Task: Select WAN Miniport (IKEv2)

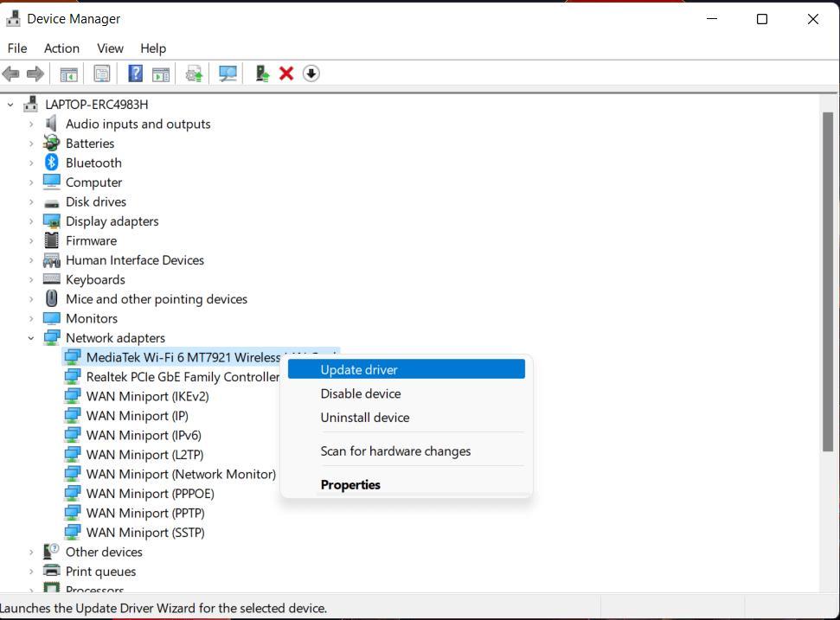Action: coord(147,396)
